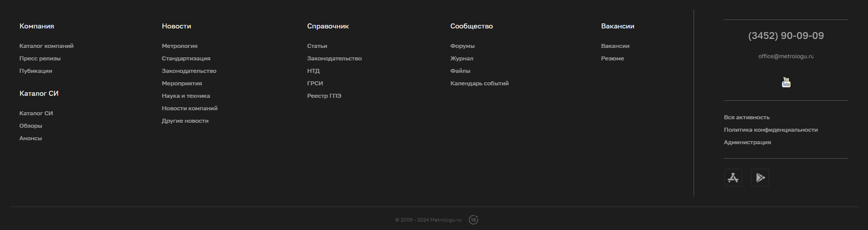Click the Резюме link under Вакансии
868x230 pixels.
[x=612, y=58]
